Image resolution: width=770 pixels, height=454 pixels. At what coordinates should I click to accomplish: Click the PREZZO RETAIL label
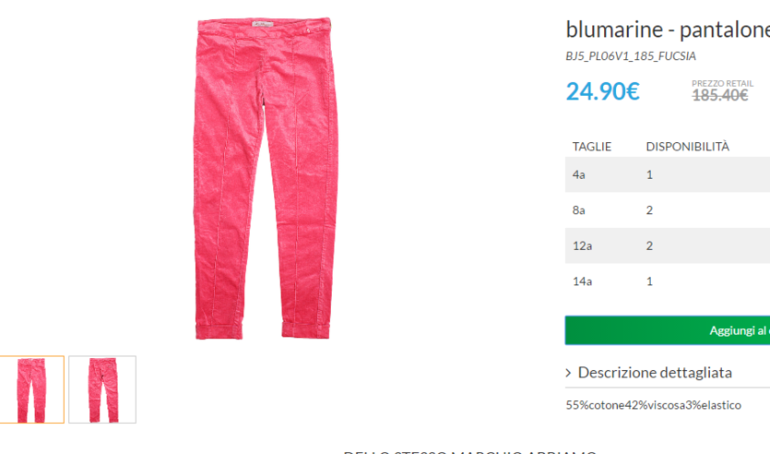(722, 83)
